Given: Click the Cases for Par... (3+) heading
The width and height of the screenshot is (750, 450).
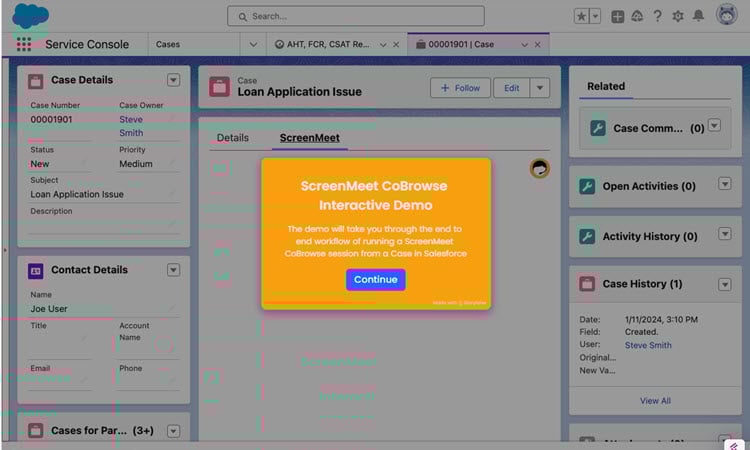Looking at the screenshot, I should pos(102,430).
